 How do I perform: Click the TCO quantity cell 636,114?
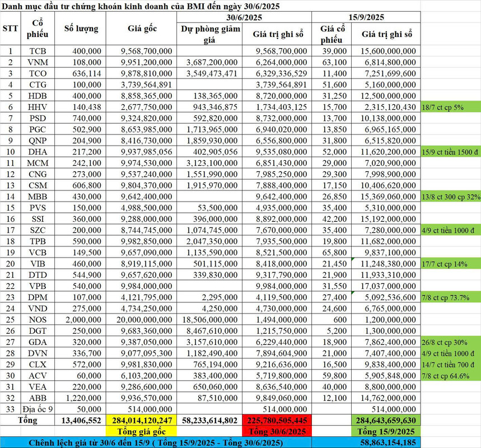[81, 73]
